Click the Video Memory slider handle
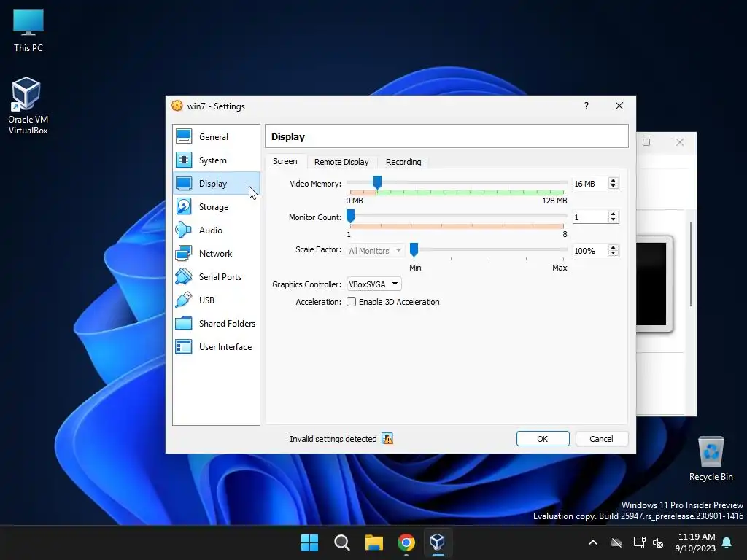Image resolution: width=747 pixels, height=560 pixels. [x=377, y=182]
